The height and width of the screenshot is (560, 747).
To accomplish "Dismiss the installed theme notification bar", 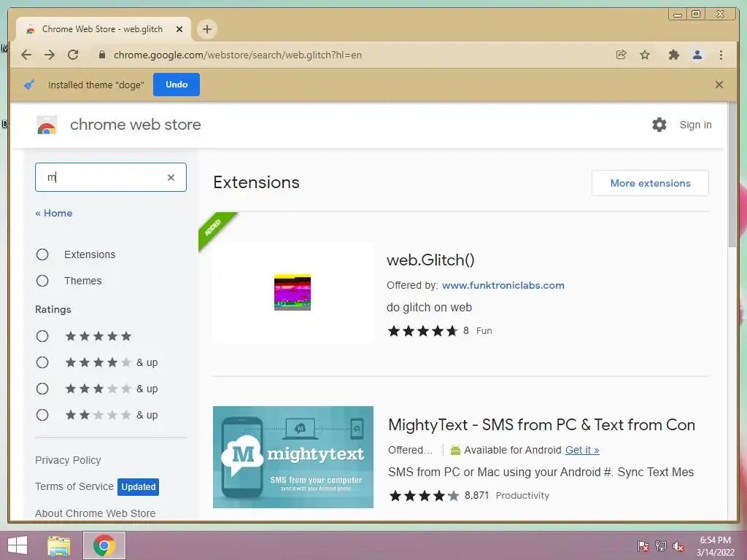I will [719, 85].
